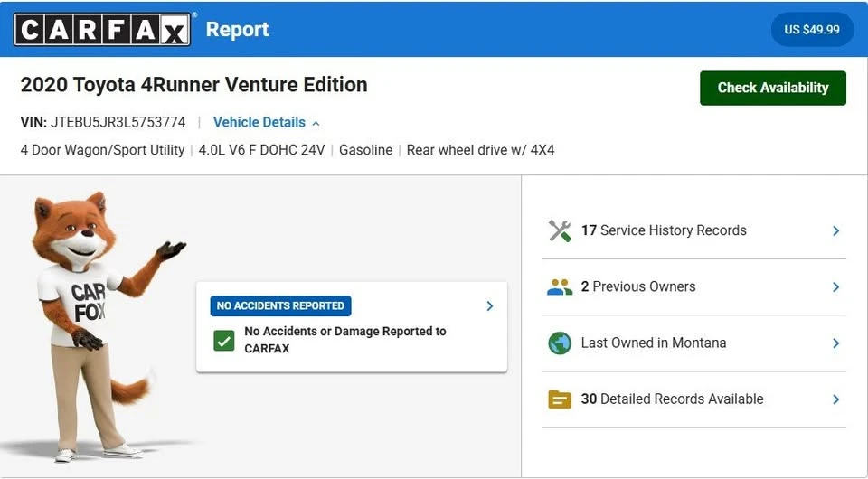Screen dimensions: 868x479
Task: Expand the Last Owned in Montana chevron
Action: click(835, 343)
